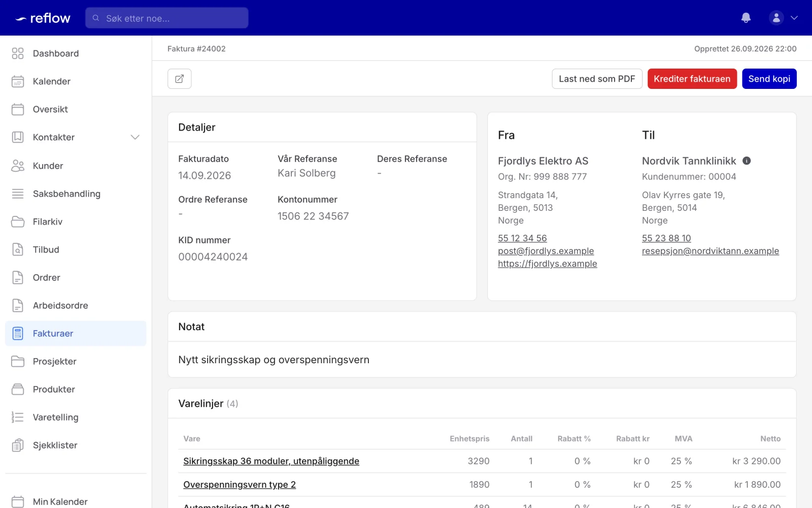Screen dimensions: 812x508
Task: Go to Ordrer
Action: coord(76,277)
